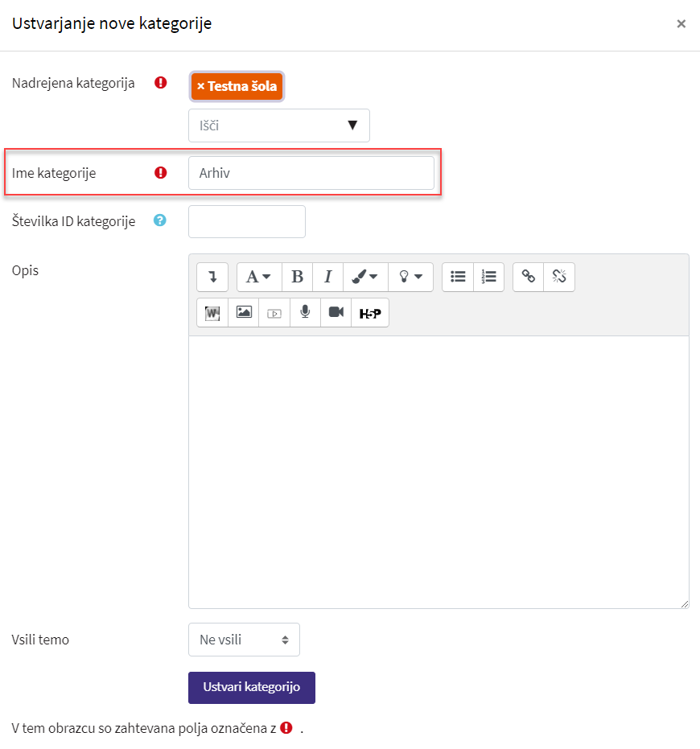Record audio with microphone icon
Viewport: 700px width, 749px height.
(305, 313)
